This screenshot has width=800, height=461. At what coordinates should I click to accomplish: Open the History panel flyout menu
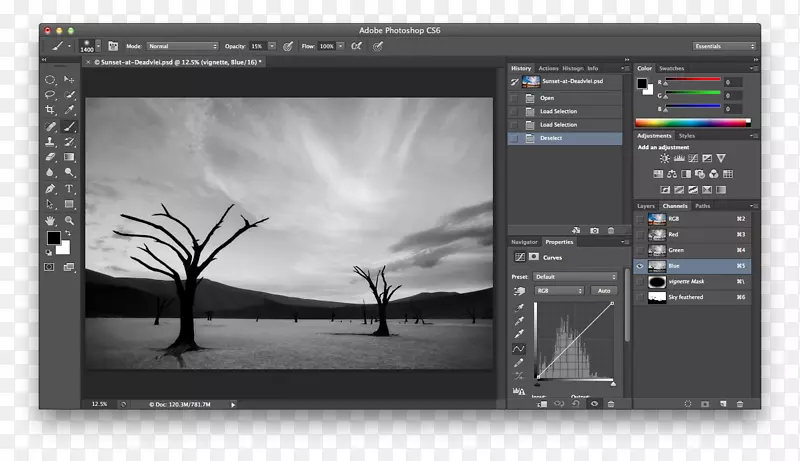[x=624, y=68]
